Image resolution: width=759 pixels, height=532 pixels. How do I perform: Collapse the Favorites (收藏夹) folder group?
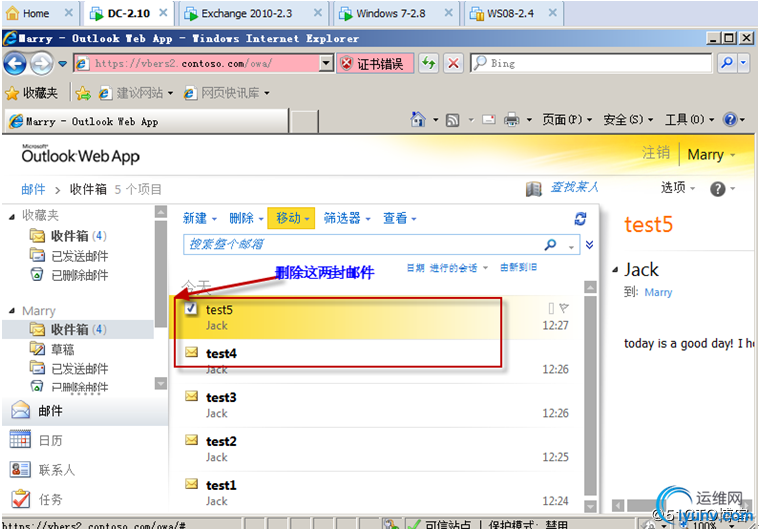[x=12, y=216]
